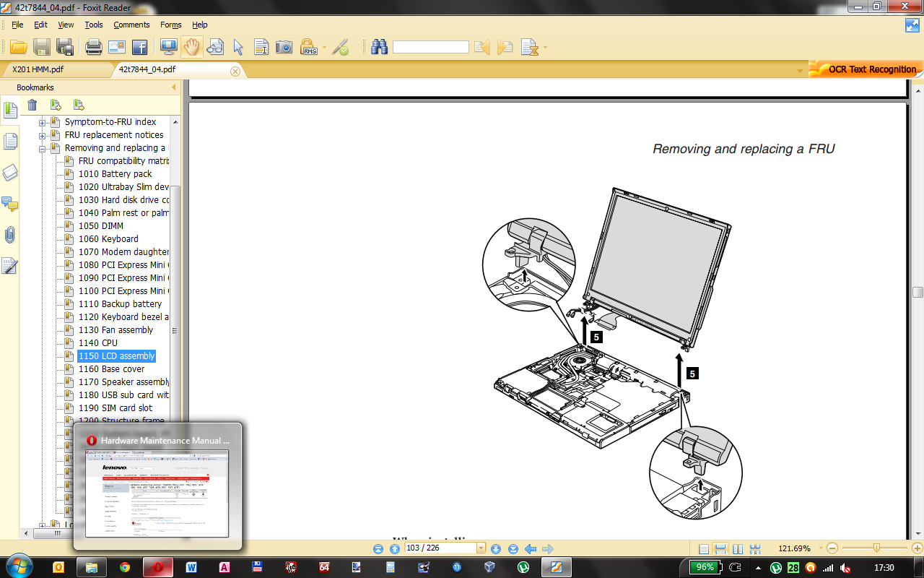Open the Comments menu
Screen dimensions: 924x578
[x=131, y=25]
